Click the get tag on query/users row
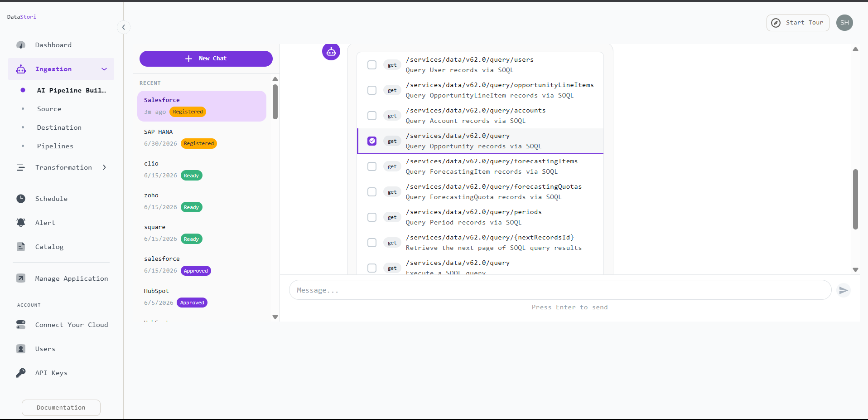This screenshot has width=868, height=420. (x=392, y=65)
